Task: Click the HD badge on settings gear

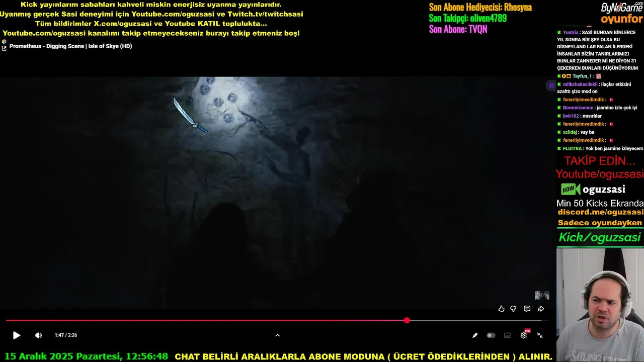Action: click(x=527, y=331)
